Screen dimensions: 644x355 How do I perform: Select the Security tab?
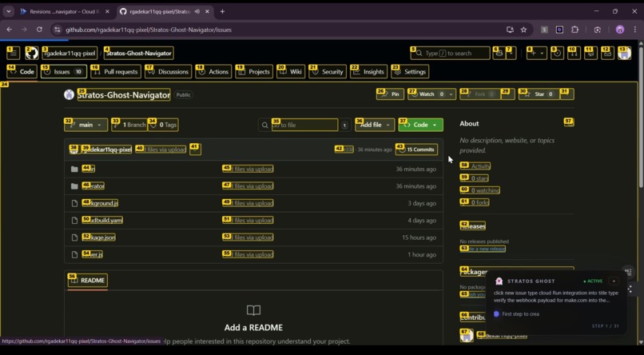pyautogui.click(x=328, y=71)
